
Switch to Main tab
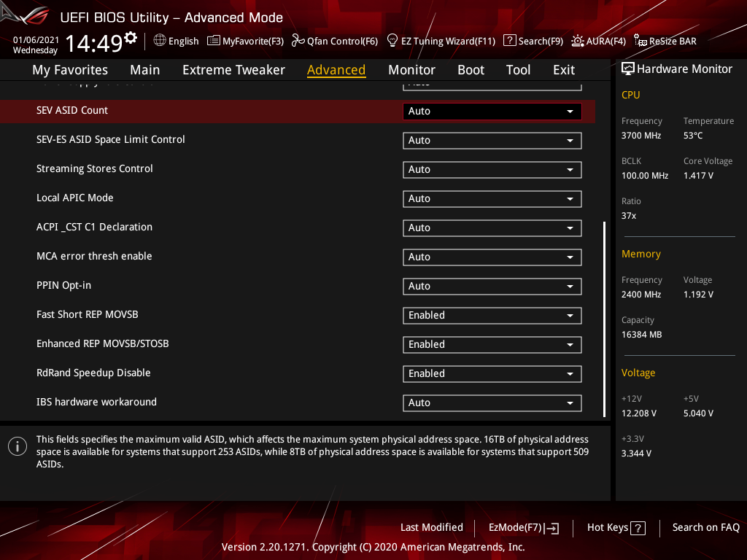[x=145, y=70]
